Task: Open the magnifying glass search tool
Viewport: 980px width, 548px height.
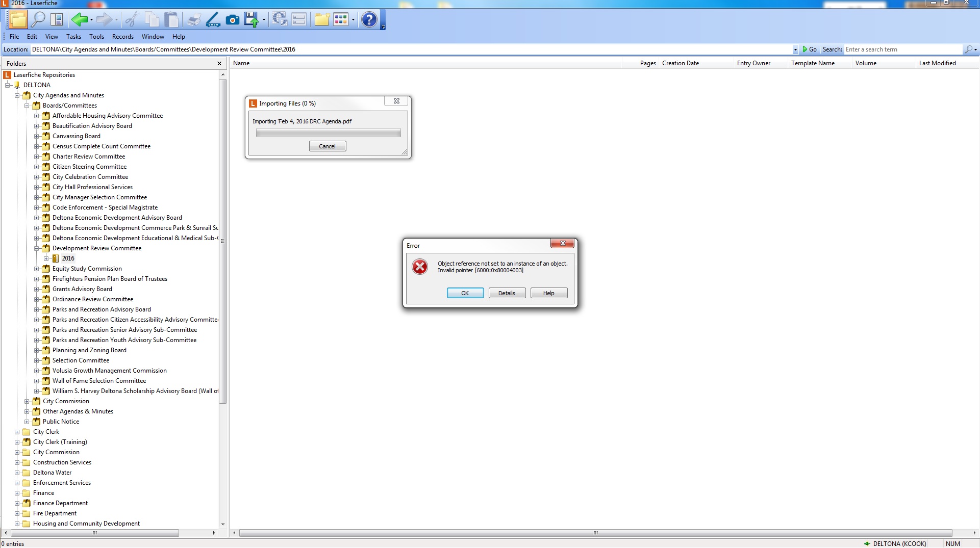Action: coord(38,20)
